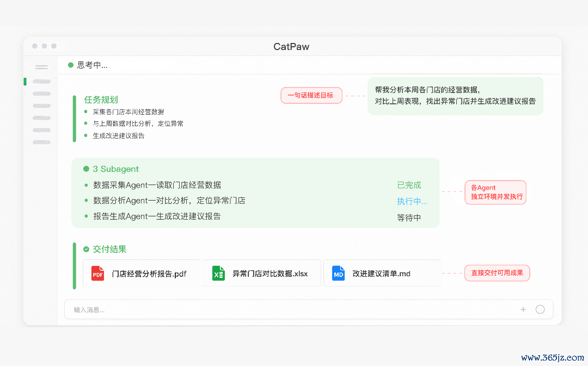Click 采集各门店本周经营数据 item
The image size is (588, 366).
point(128,112)
